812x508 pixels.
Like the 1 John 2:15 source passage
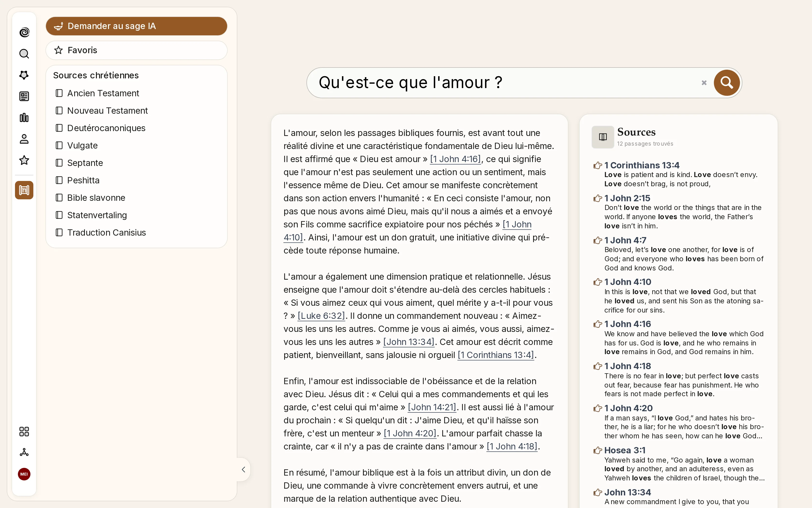coord(598,198)
